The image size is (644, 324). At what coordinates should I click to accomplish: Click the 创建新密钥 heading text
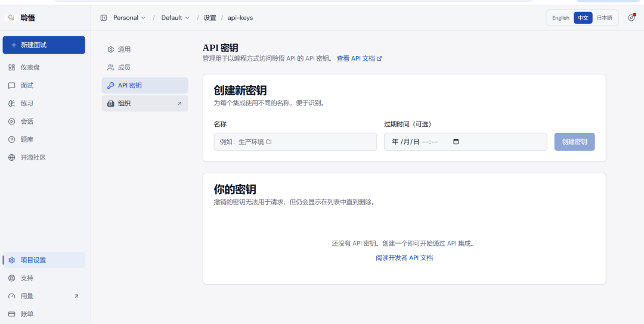click(x=240, y=90)
